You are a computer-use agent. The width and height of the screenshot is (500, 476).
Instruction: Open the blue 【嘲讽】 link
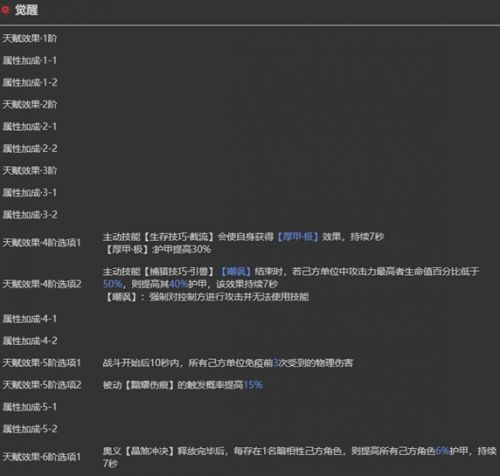coord(235,271)
